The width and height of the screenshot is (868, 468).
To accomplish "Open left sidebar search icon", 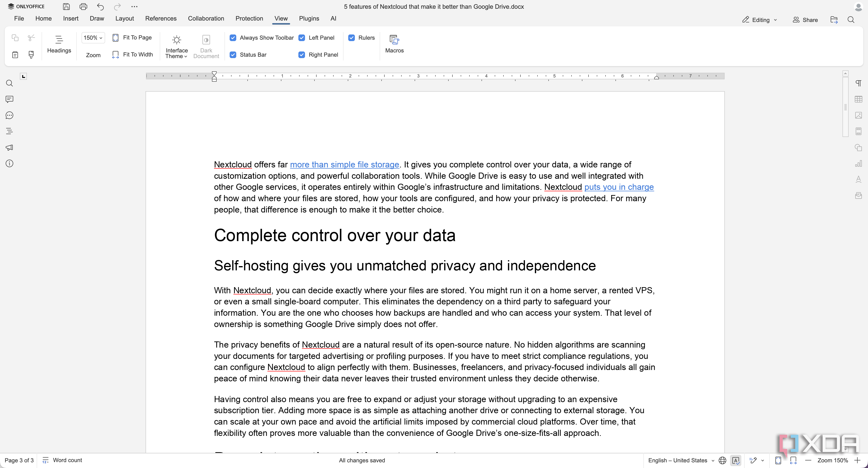I will (x=9, y=83).
